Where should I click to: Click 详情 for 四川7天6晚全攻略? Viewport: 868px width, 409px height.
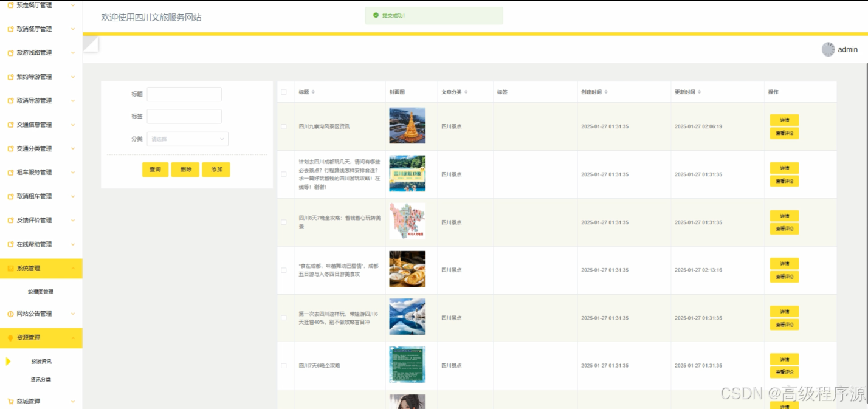pyautogui.click(x=784, y=359)
